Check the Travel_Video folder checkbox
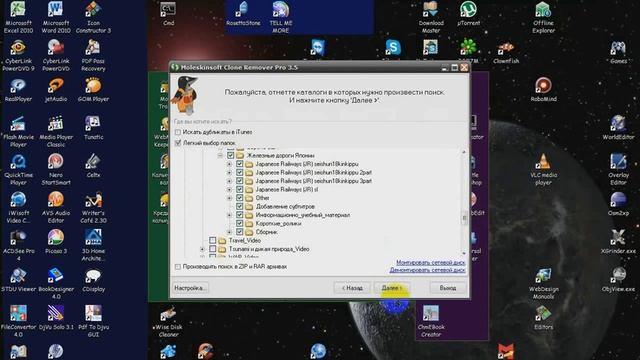The width and height of the screenshot is (640, 360). click(213, 240)
